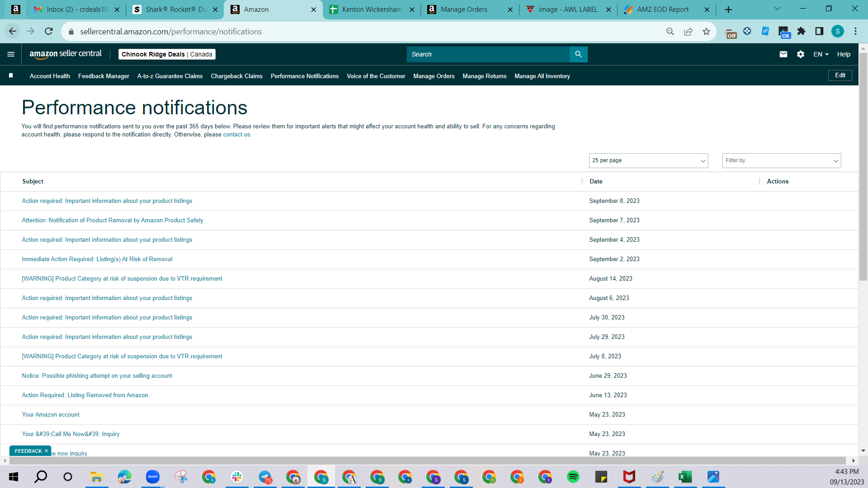Click the Amazon Seller Central logo
868x488 pixels.
pyautogui.click(x=66, y=54)
